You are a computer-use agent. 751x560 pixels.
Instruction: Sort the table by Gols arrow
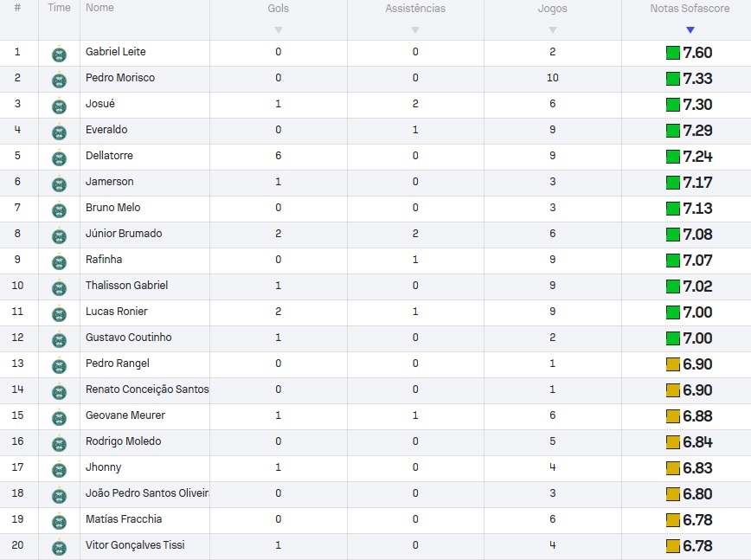click(x=279, y=30)
